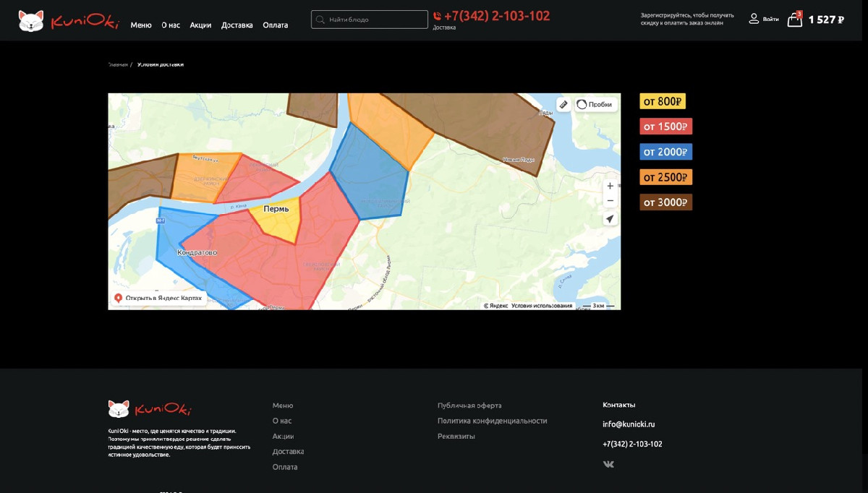Open the Меню item in top navigation
Viewport: 868px width, 493px height.
click(141, 25)
